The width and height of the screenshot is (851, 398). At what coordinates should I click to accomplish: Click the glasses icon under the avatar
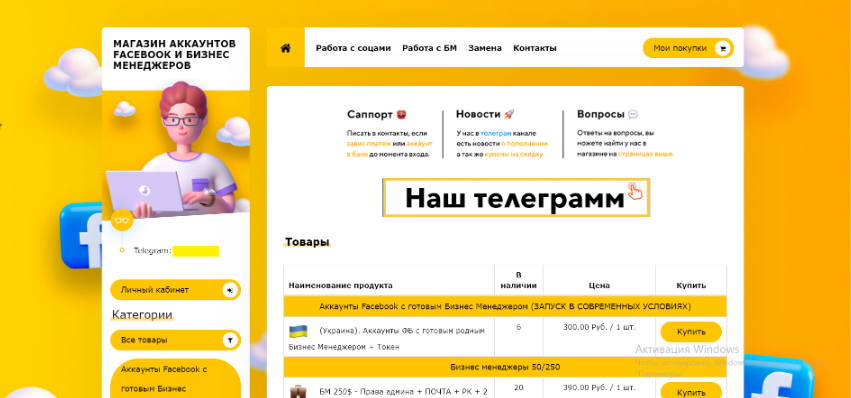[122, 220]
